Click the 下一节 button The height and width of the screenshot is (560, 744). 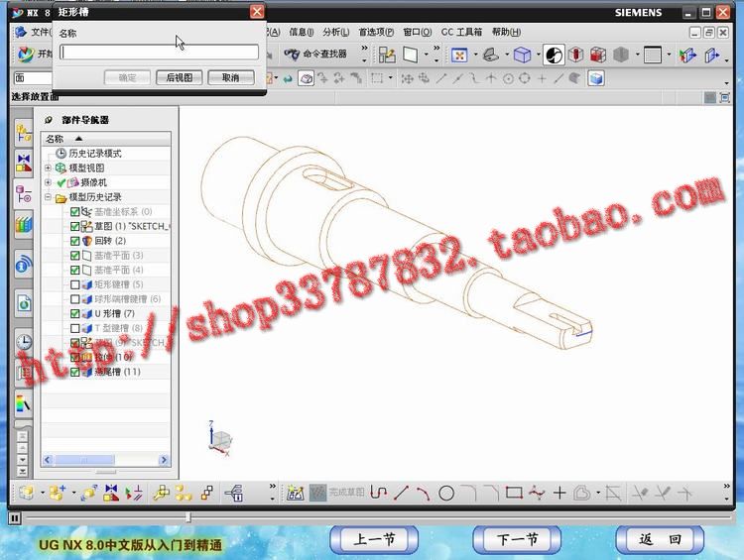[x=517, y=539]
